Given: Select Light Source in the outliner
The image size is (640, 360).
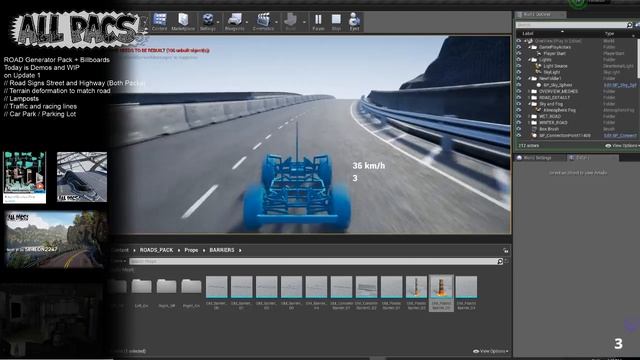Looking at the screenshot, I should tap(555, 66).
